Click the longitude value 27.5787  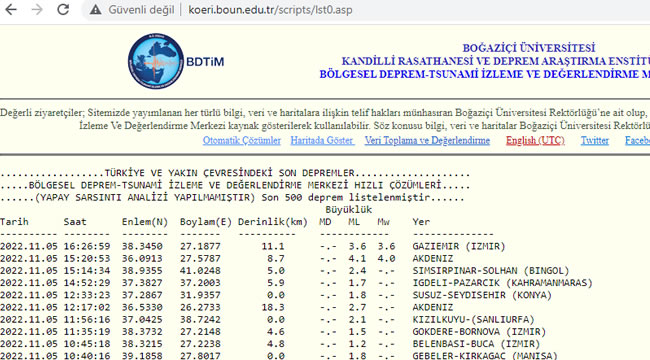pyautogui.click(x=200, y=258)
